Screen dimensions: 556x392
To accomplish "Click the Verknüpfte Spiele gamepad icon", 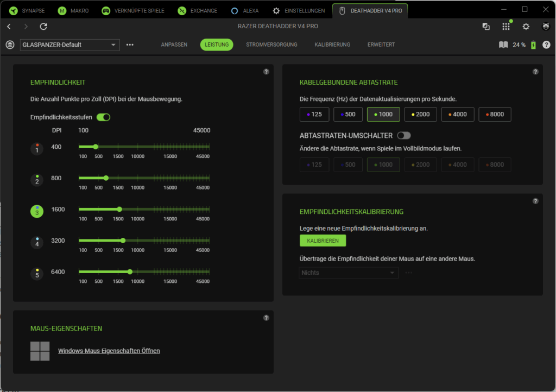I will (106, 11).
